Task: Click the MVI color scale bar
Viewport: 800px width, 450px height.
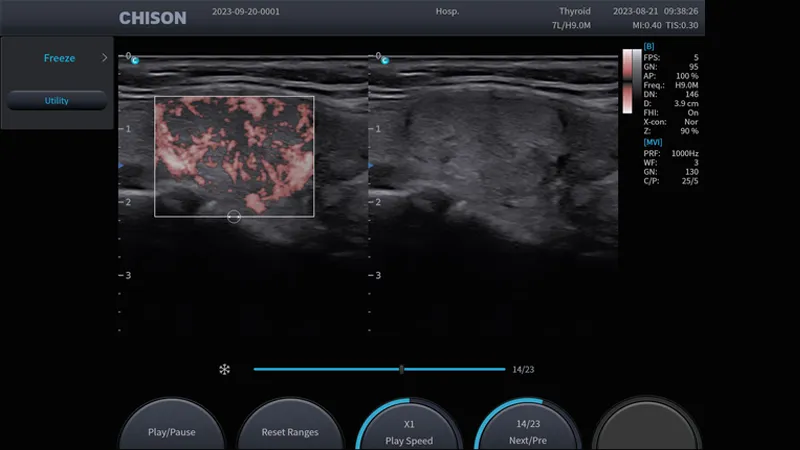Action: tap(627, 82)
